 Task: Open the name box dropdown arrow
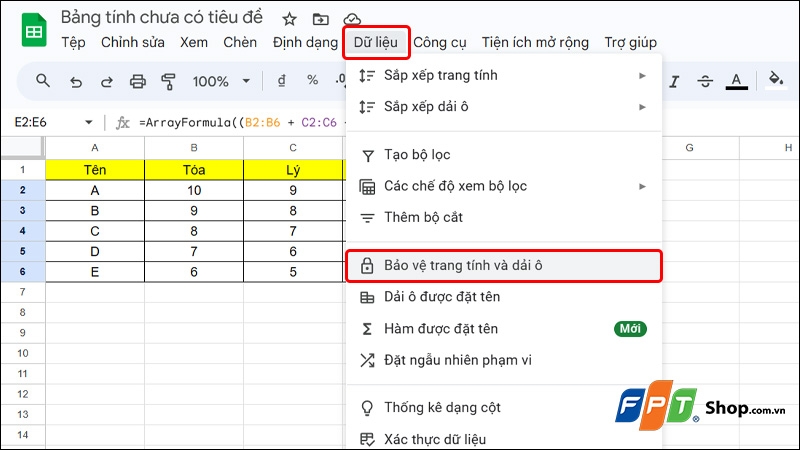click(x=89, y=122)
